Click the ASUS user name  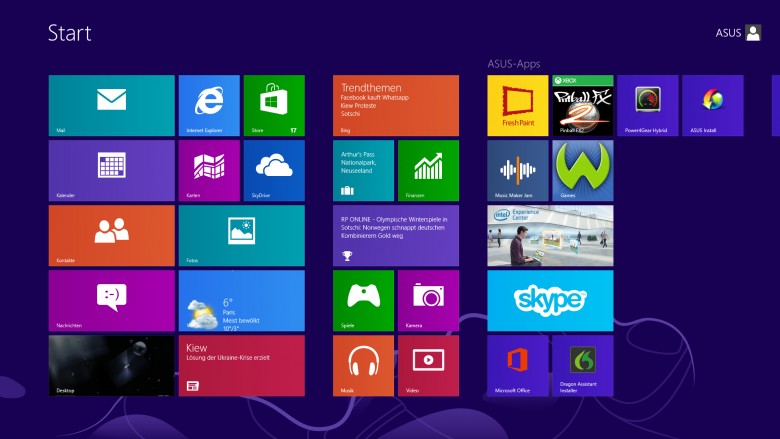(728, 33)
